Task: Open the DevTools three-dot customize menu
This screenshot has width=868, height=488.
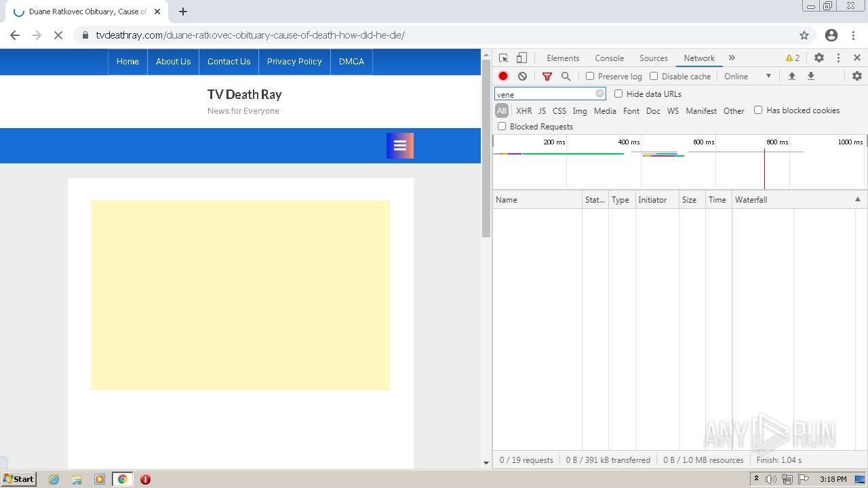Action: (x=838, y=58)
